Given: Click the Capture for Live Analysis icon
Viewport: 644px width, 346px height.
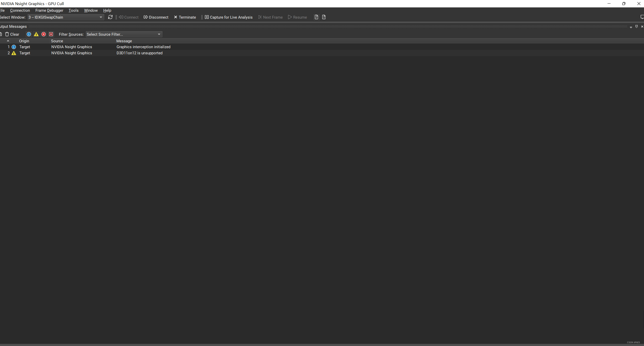Looking at the screenshot, I should click(x=207, y=17).
